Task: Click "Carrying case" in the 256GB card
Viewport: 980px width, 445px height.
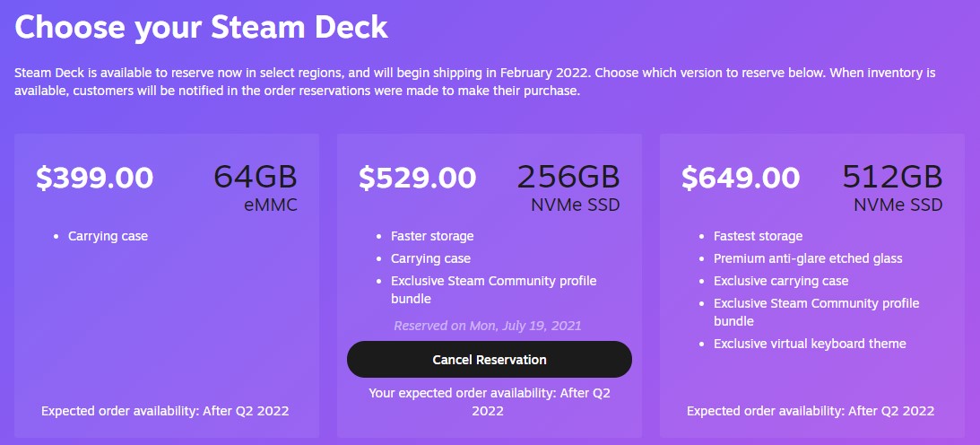Action: [430, 258]
